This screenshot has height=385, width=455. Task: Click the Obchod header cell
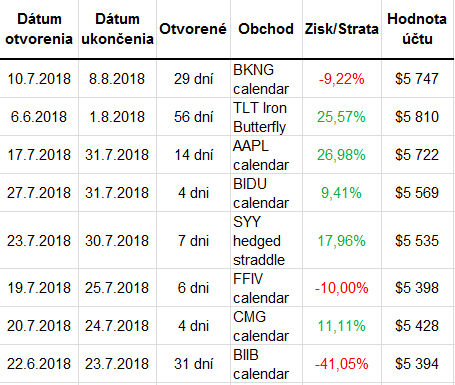tap(266, 29)
